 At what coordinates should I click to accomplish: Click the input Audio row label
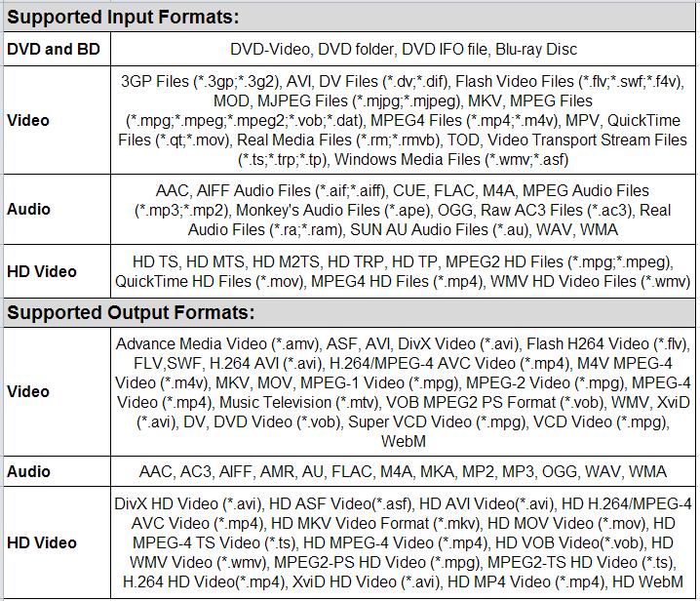[x=28, y=209]
